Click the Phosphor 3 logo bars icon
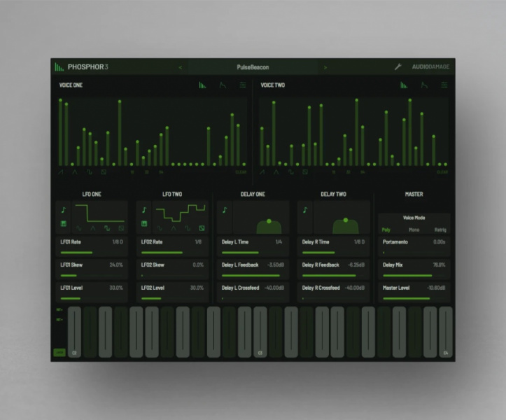The width and height of the screenshot is (506, 420). pyautogui.click(x=59, y=66)
